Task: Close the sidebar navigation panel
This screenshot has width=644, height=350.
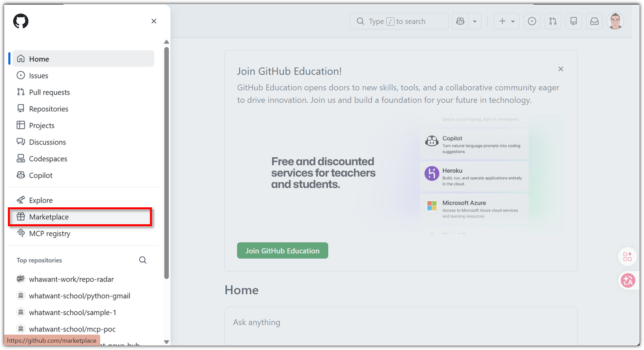Action: [x=154, y=21]
